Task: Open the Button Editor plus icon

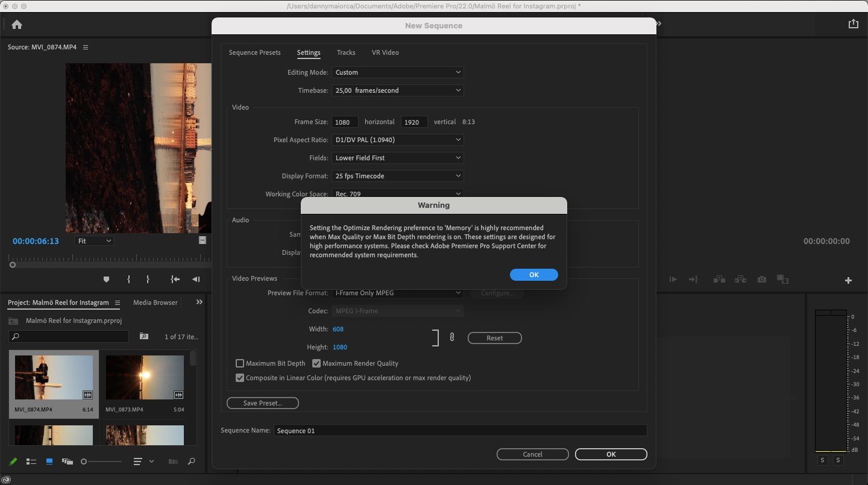Action: click(848, 280)
